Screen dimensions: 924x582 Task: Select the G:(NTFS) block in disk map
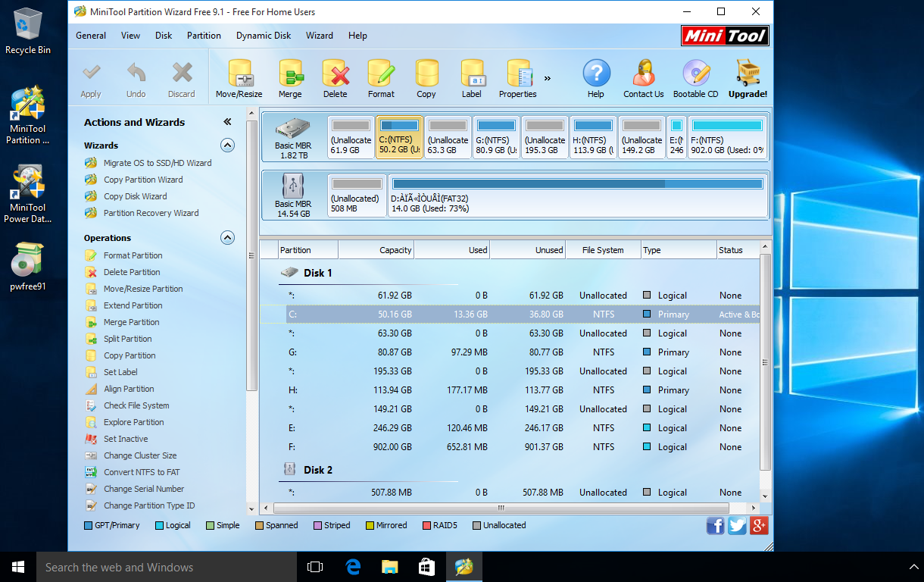(496, 137)
